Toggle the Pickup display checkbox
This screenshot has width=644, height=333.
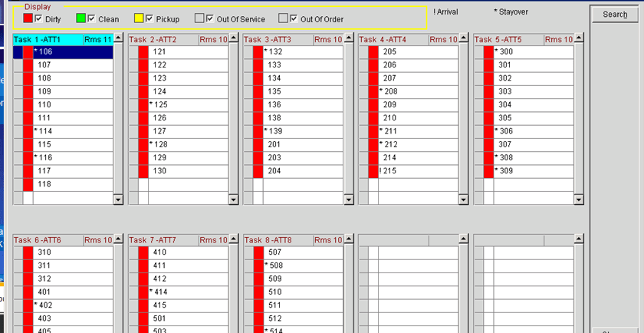[x=149, y=18]
